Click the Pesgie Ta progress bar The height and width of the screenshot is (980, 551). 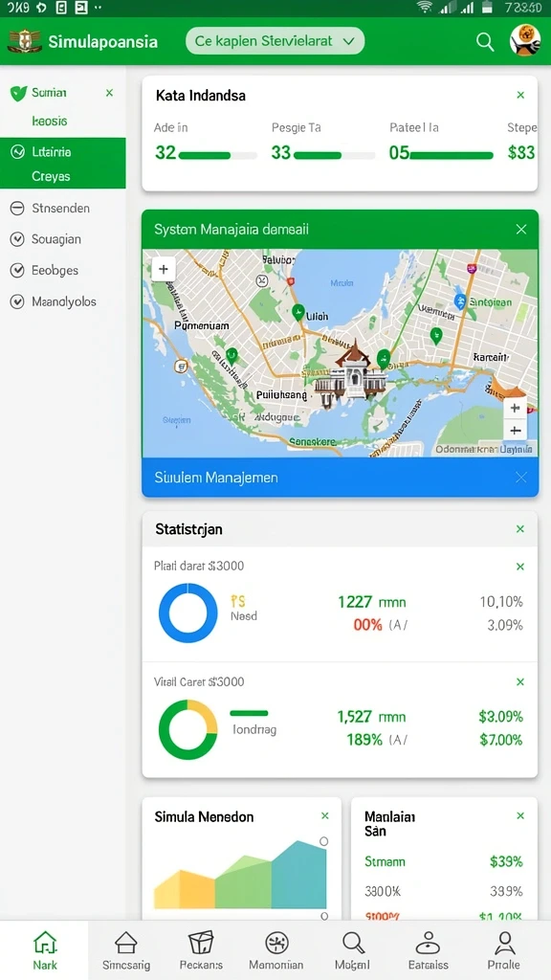pos(334,156)
